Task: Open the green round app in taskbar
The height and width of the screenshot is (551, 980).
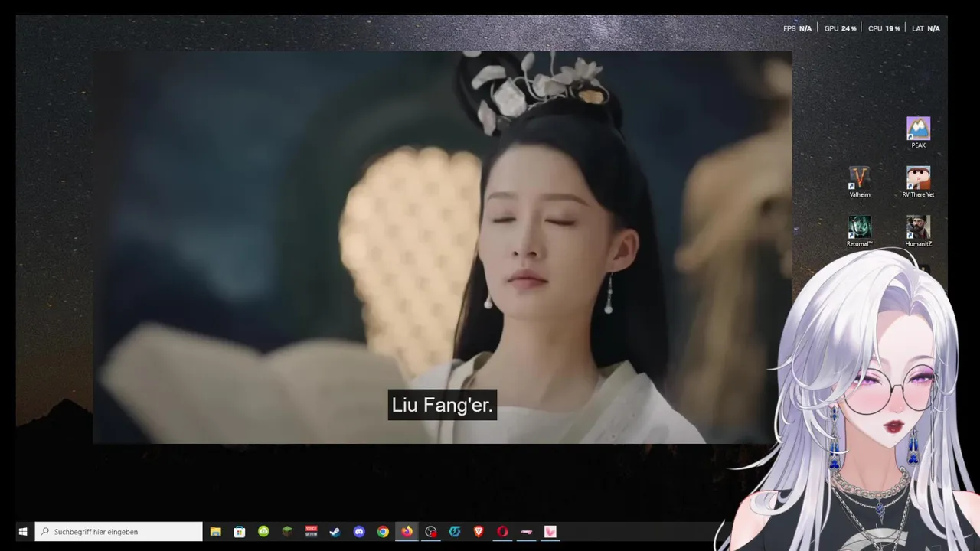Action: point(263,531)
